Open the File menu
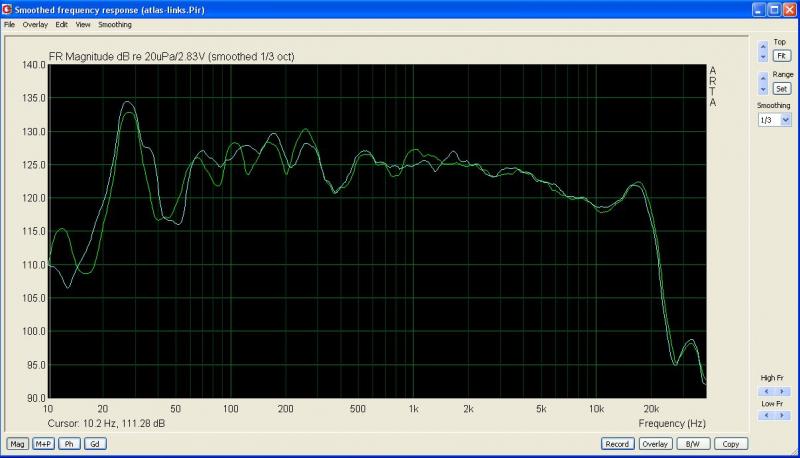 pyautogui.click(x=9, y=24)
